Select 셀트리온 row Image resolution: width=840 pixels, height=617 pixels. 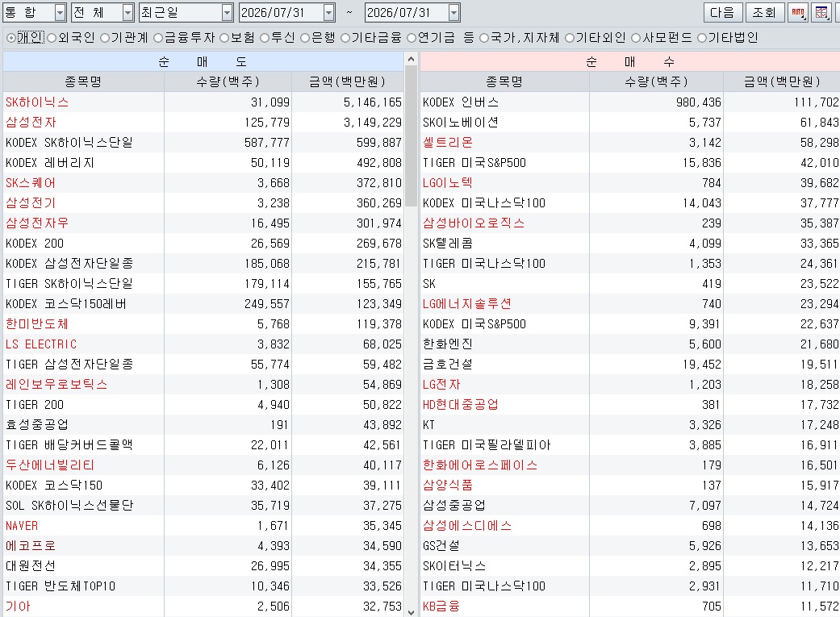tap(630, 143)
